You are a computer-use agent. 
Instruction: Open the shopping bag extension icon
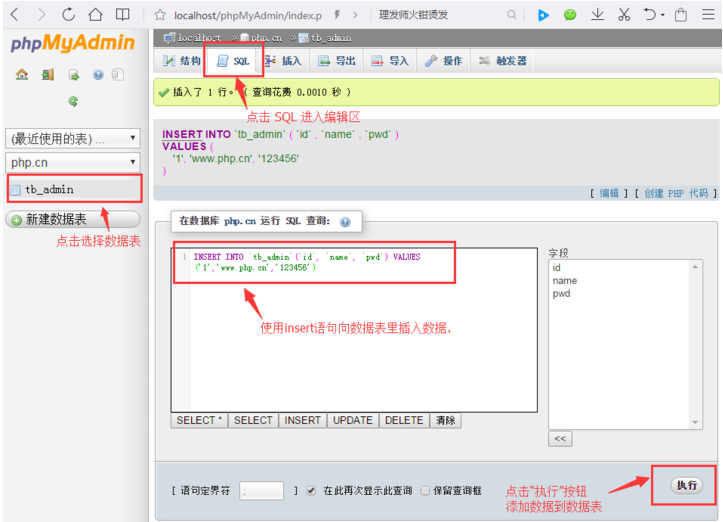[x=681, y=15]
